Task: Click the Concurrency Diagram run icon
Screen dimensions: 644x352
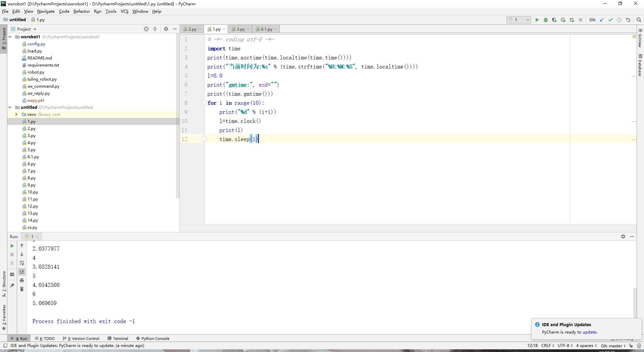Action: pos(572,20)
